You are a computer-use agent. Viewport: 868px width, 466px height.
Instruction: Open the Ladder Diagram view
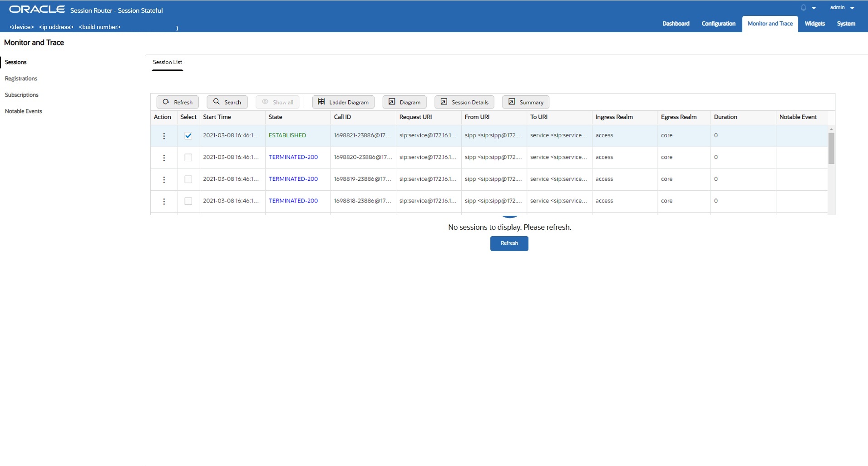click(343, 102)
